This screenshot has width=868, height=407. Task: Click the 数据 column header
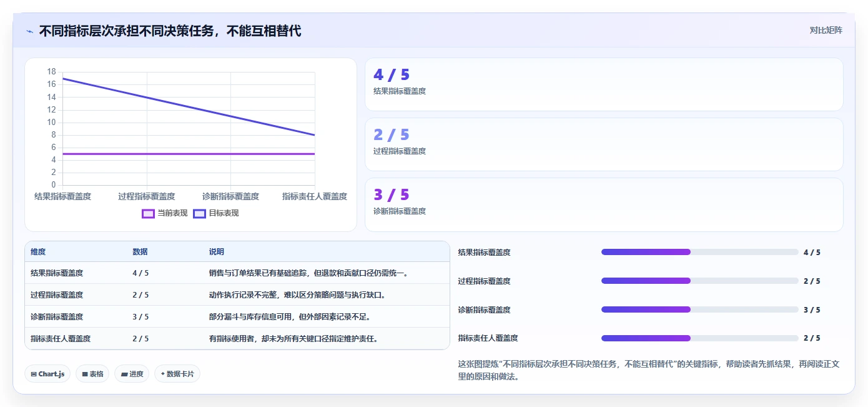click(141, 252)
